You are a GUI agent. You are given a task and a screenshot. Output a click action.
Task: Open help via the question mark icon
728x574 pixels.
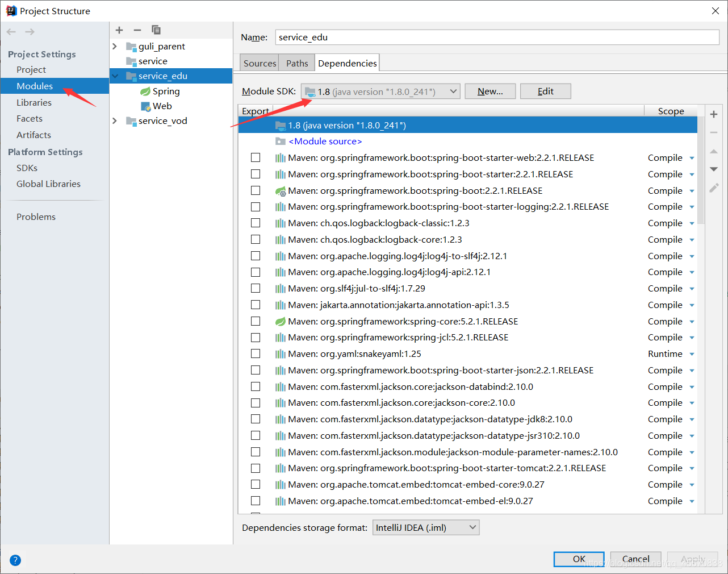(x=15, y=560)
